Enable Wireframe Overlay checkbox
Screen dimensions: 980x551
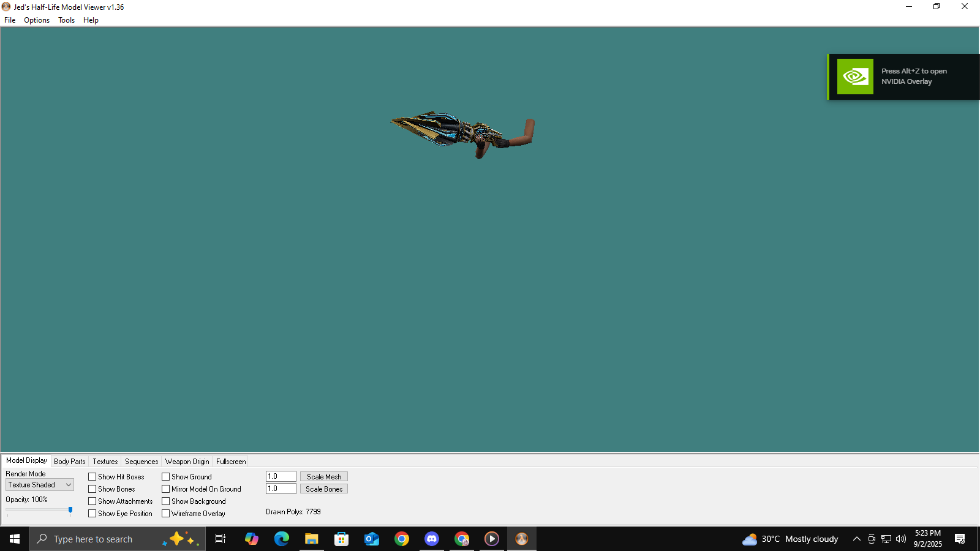point(166,514)
